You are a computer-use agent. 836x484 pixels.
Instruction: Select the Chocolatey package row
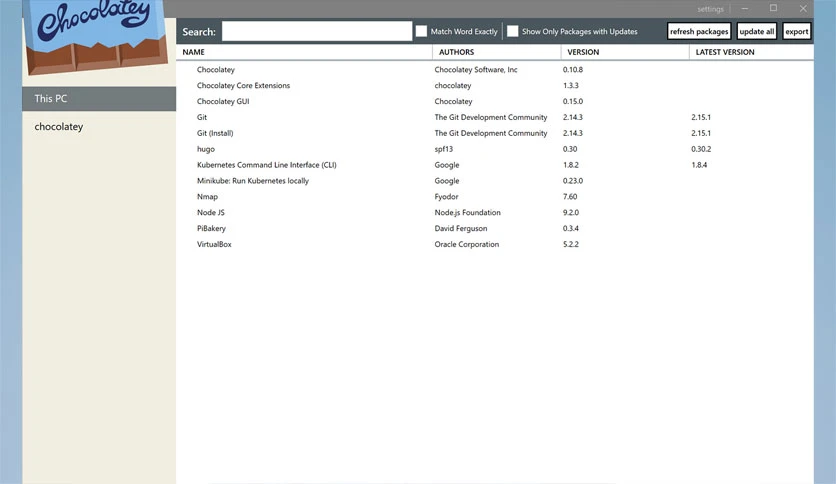coord(495,70)
